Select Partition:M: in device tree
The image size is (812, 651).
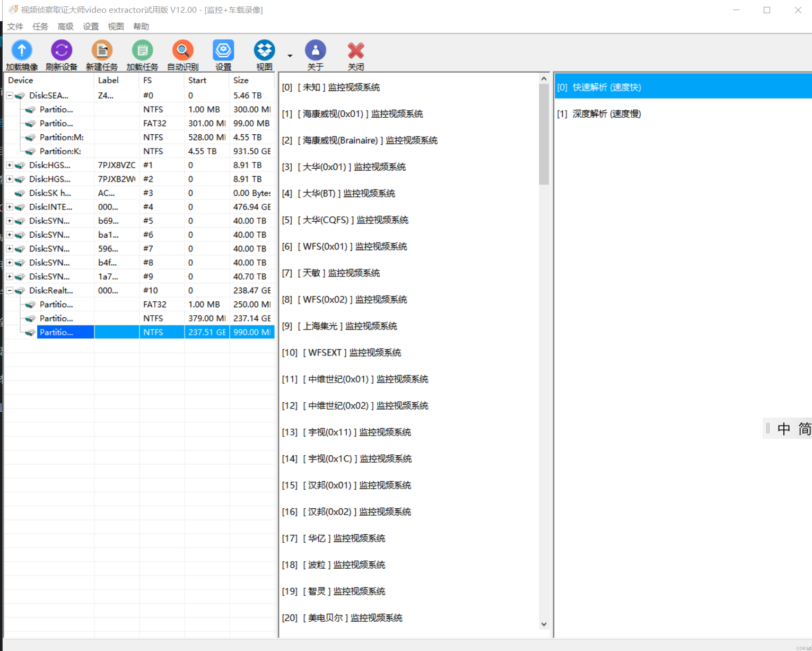(x=62, y=137)
